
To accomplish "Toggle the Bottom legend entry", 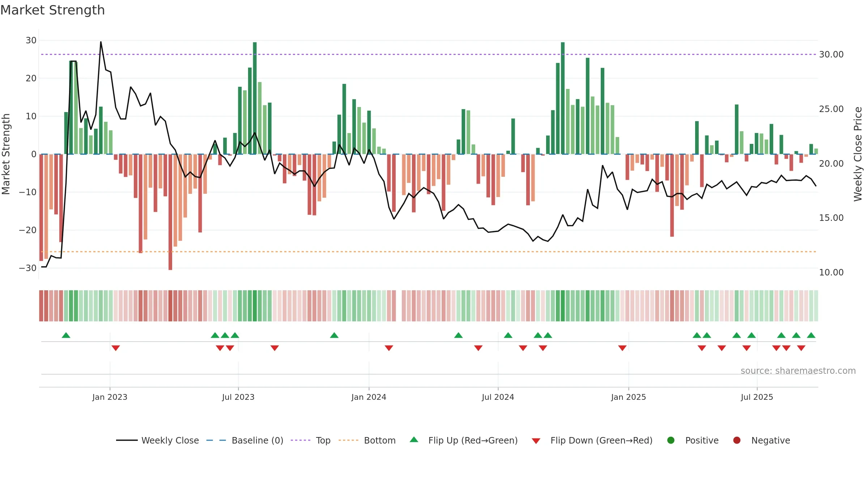I will (367, 440).
